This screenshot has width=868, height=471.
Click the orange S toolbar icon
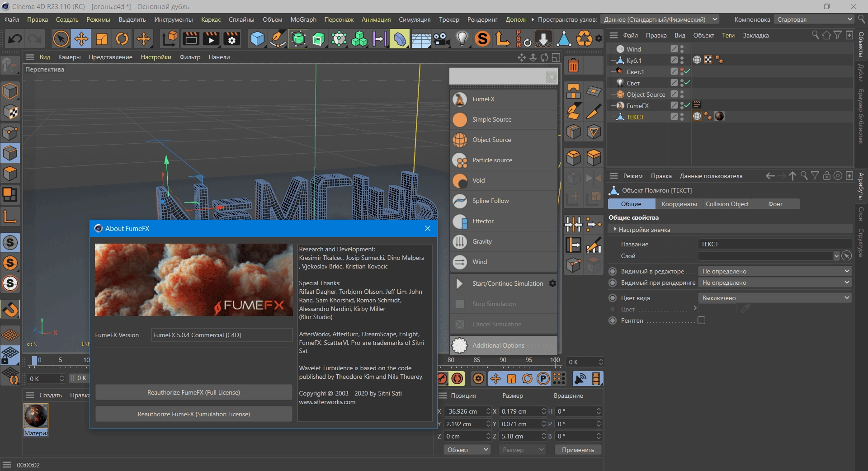click(482, 39)
